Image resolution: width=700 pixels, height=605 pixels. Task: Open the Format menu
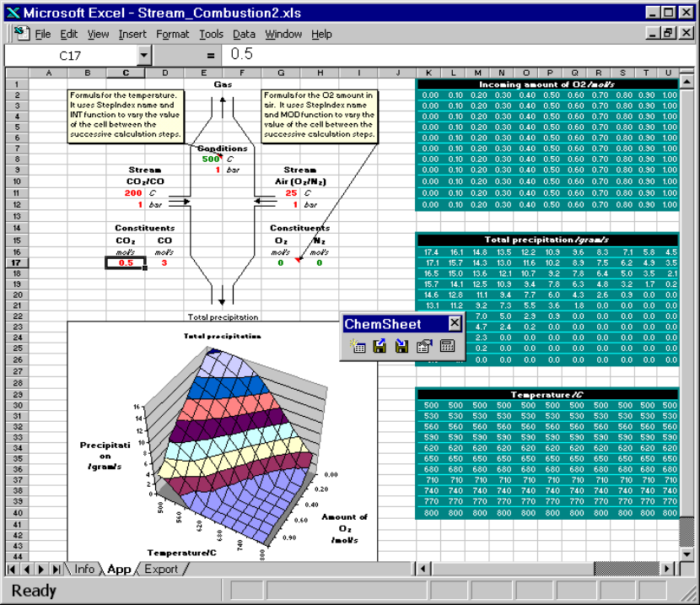pos(173,35)
